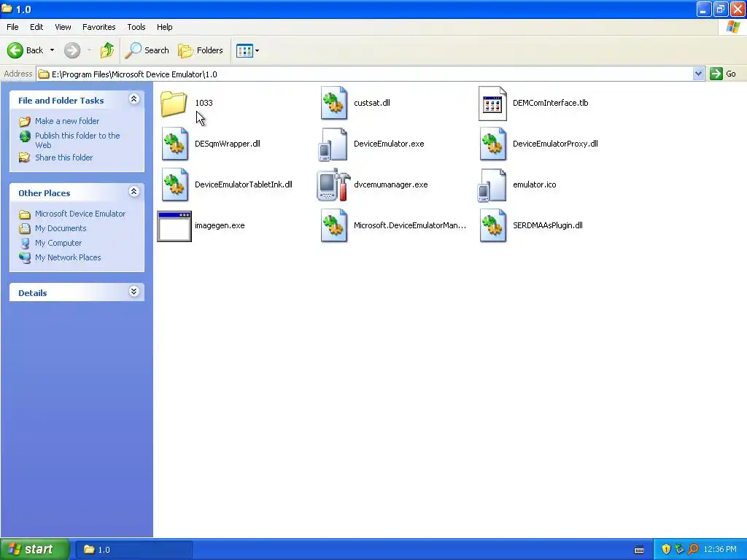Open the File menu
Image resolution: width=747 pixels, height=560 pixels.
(x=13, y=27)
